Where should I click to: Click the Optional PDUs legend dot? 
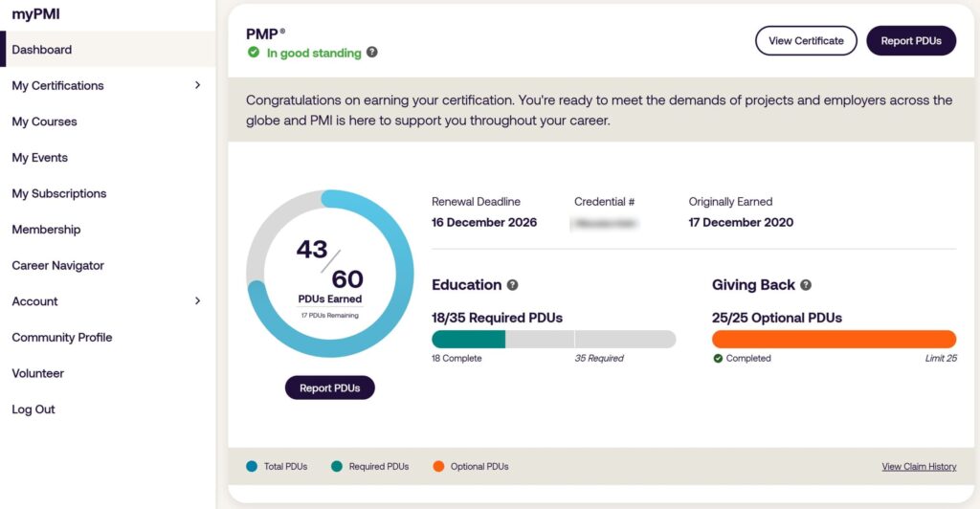438,467
